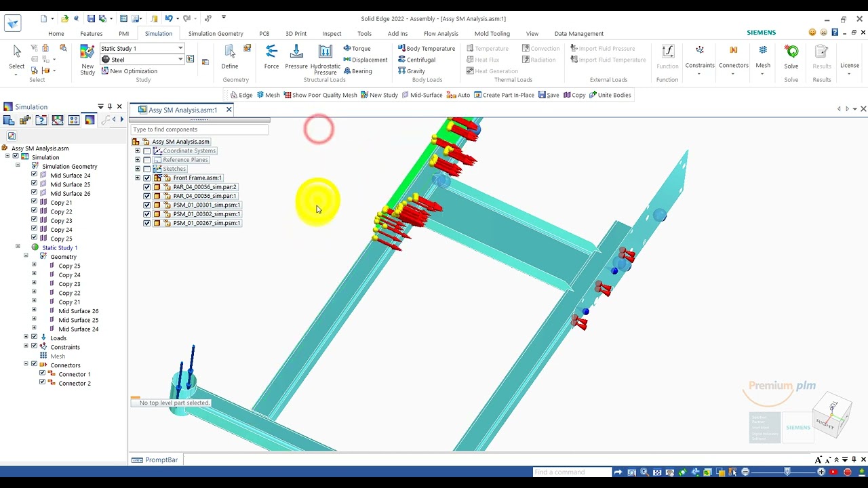Viewport: 868px width, 488px height.
Task: Toggle PSM_01_00301_sim.psm:1 checkbox
Action: tap(147, 205)
